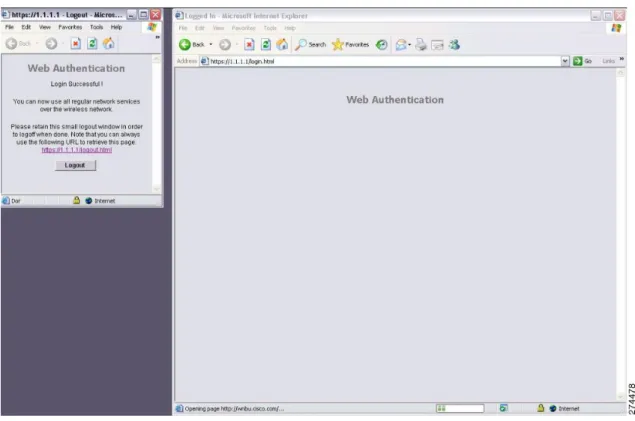Image resolution: width=635 pixels, height=421 pixels.
Task: Click Mail icon in Logged In toolbar
Action: (401, 45)
